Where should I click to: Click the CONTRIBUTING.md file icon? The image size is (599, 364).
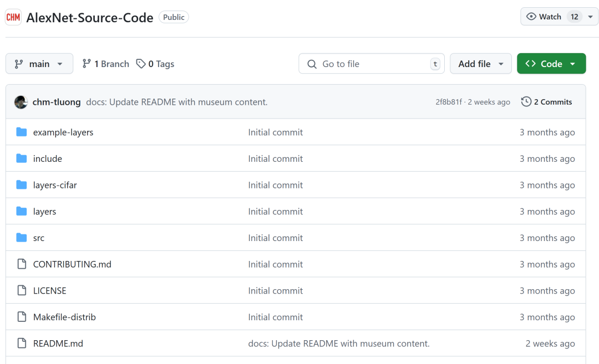pyautogui.click(x=22, y=264)
